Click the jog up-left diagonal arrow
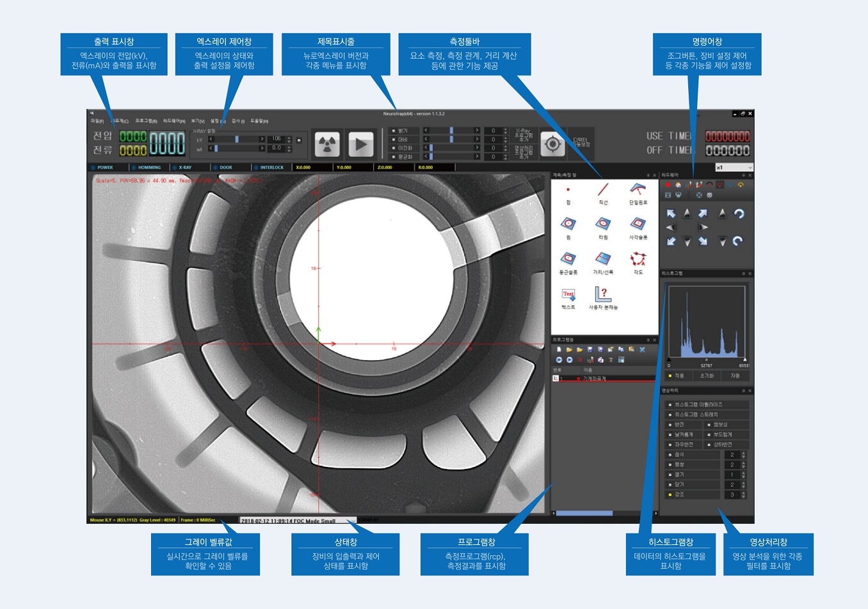This screenshot has height=609, width=868. coord(671,214)
